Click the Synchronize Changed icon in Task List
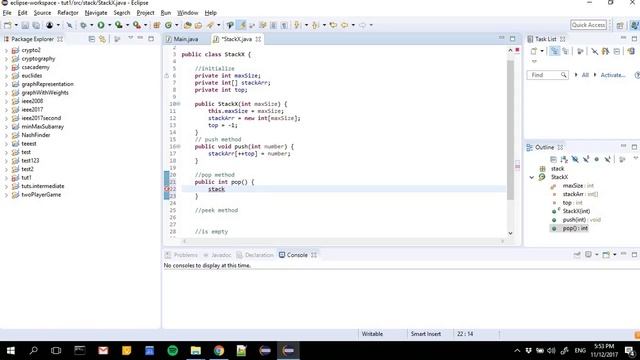640x360 pixels. (631, 51)
